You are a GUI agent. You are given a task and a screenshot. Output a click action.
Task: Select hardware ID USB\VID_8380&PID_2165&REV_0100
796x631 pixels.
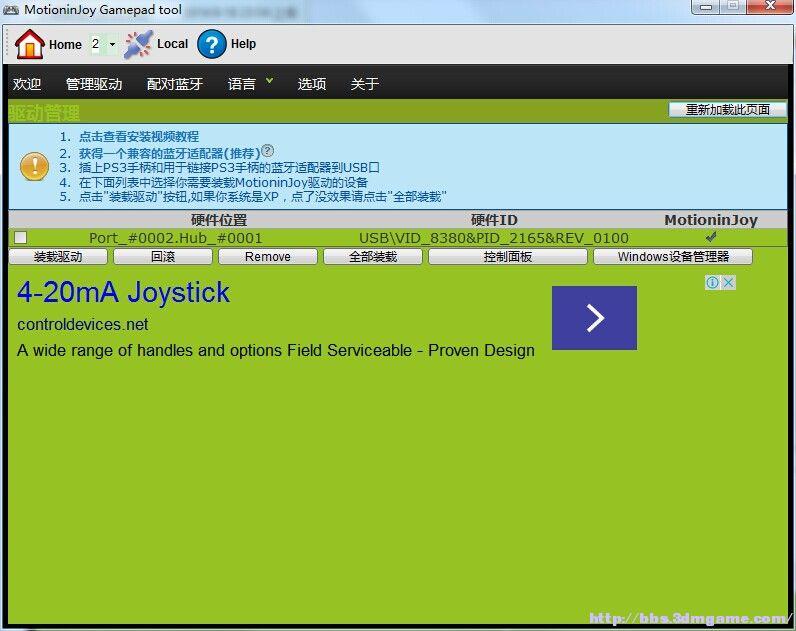pos(493,238)
